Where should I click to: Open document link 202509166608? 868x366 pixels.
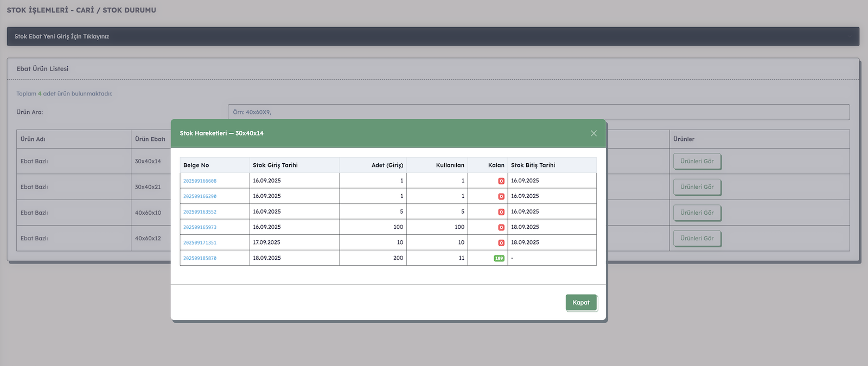(x=200, y=181)
